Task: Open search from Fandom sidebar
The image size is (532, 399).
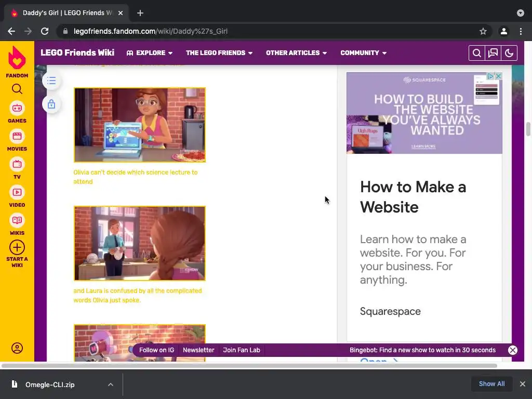Action: point(17,89)
